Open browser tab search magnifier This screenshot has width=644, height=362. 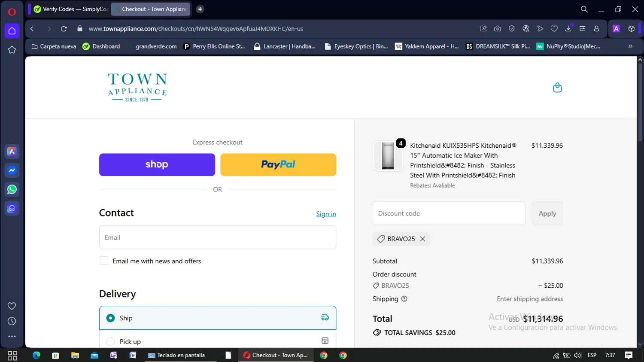click(584, 9)
